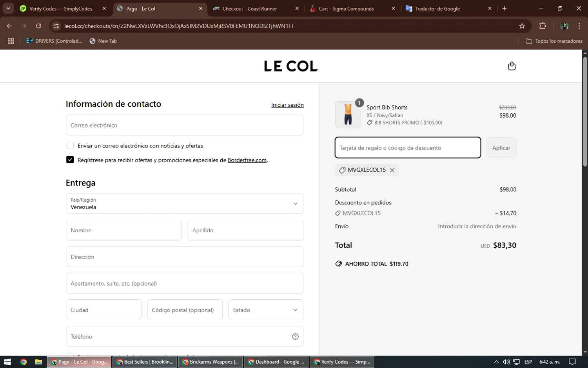Open the Chrome profile avatar
This screenshot has height=368, width=588.
[564, 26]
